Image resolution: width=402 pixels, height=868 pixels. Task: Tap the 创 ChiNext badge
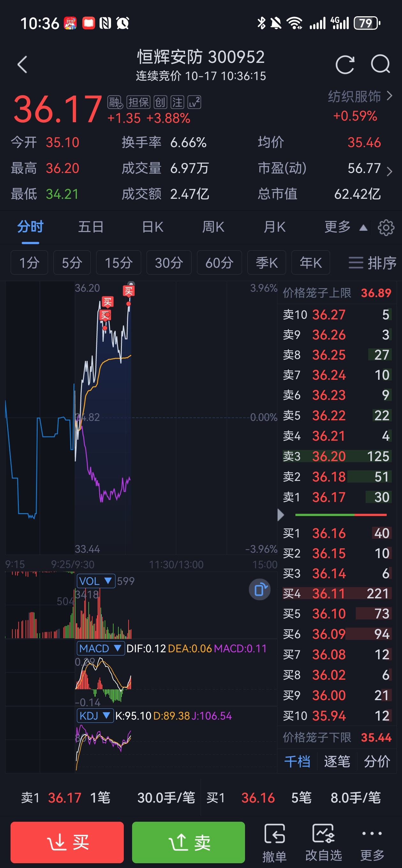coord(160,102)
